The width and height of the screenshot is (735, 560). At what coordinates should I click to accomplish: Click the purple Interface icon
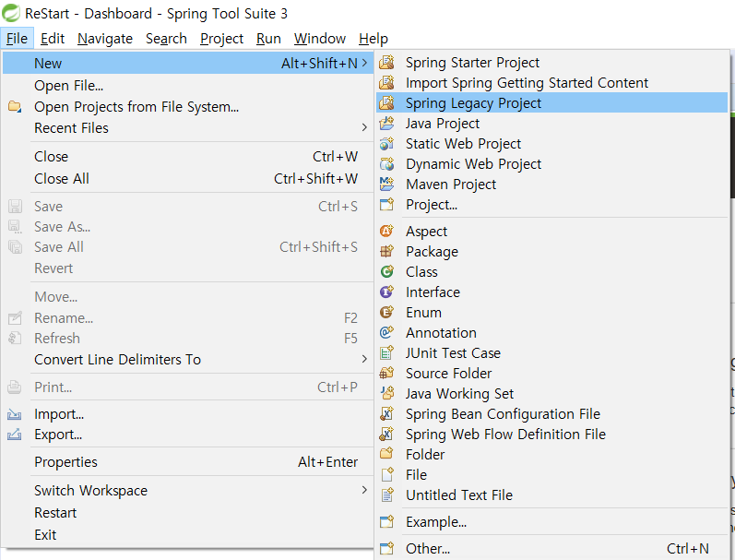pyautogui.click(x=386, y=292)
